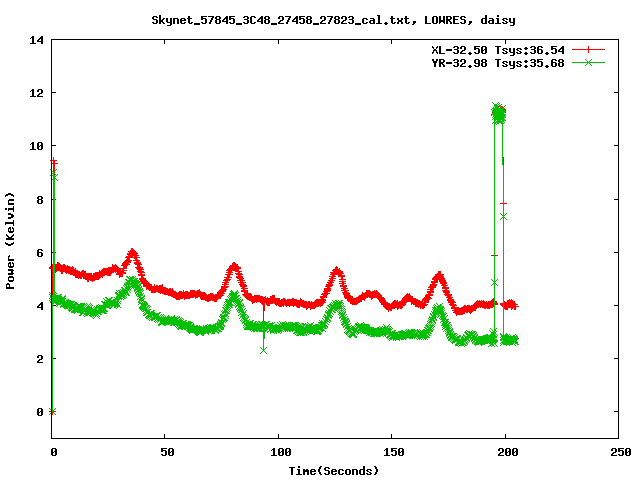Click x-axis tick label 100
This screenshot has width=640, height=480.
(281, 452)
